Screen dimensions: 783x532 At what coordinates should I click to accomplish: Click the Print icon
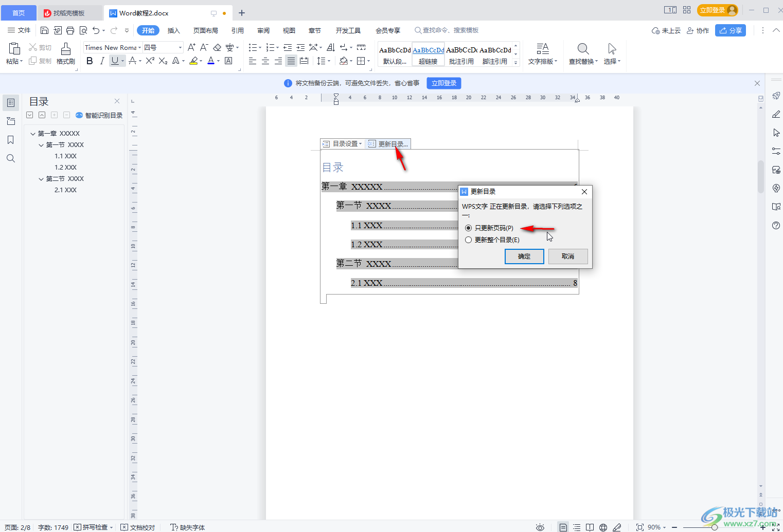[x=70, y=30]
